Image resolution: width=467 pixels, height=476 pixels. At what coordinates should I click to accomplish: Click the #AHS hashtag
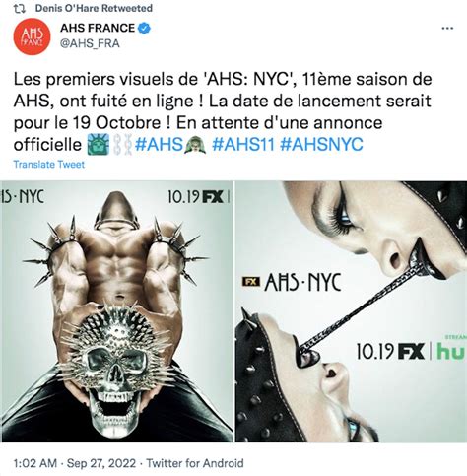pos(159,144)
